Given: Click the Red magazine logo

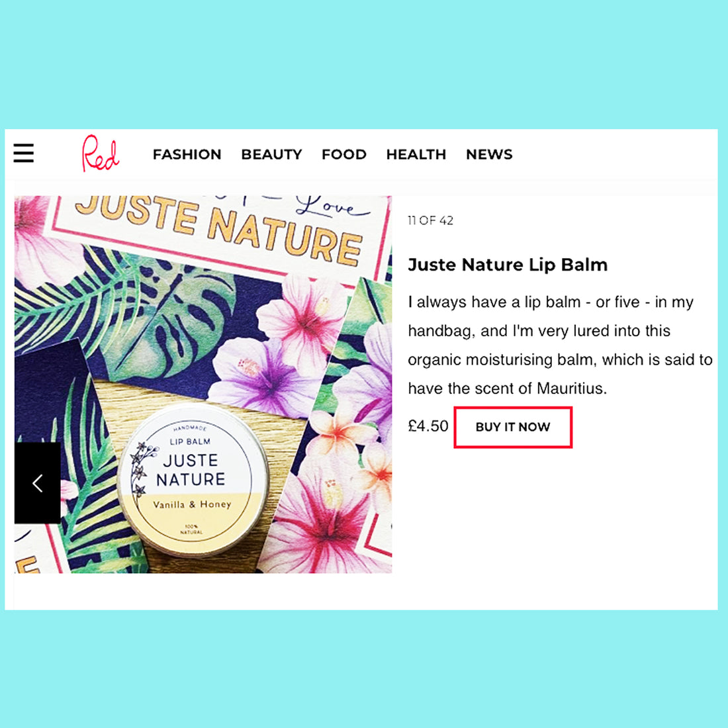Looking at the screenshot, I should pyautogui.click(x=101, y=154).
